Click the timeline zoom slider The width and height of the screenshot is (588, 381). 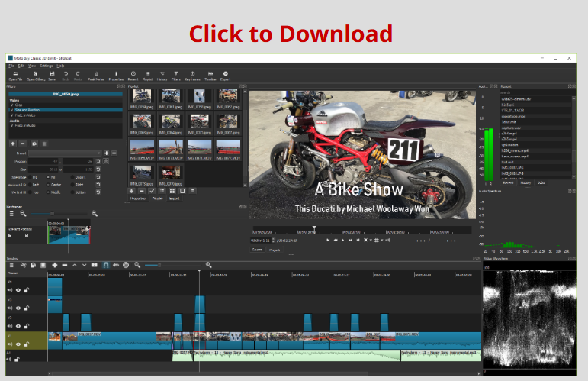(172, 265)
